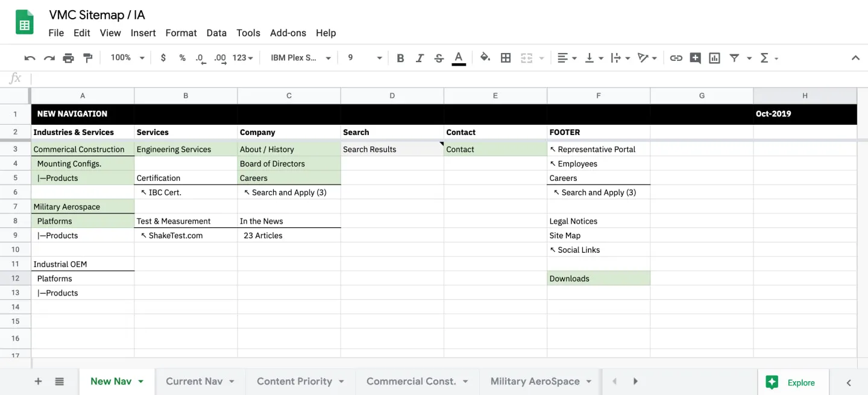The width and height of the screenshot is (868, 395).
Task: Open the fill color bucket picker
Action: (485, 58)
